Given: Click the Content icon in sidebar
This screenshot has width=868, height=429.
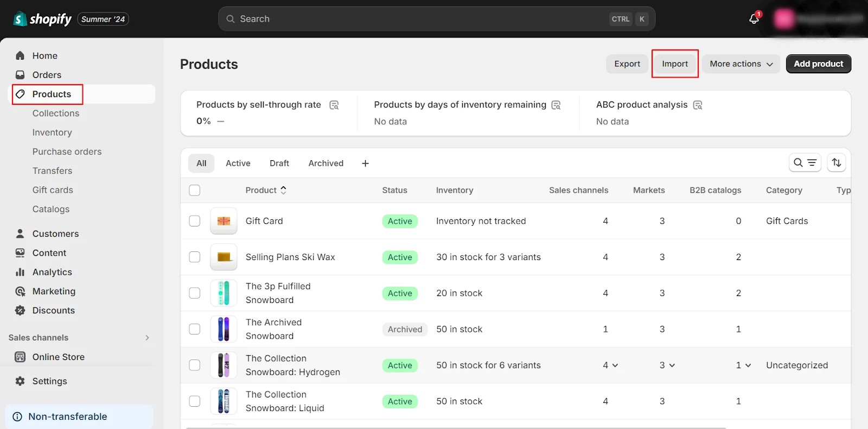Looking at the screenshot, I should pos(20,253).
